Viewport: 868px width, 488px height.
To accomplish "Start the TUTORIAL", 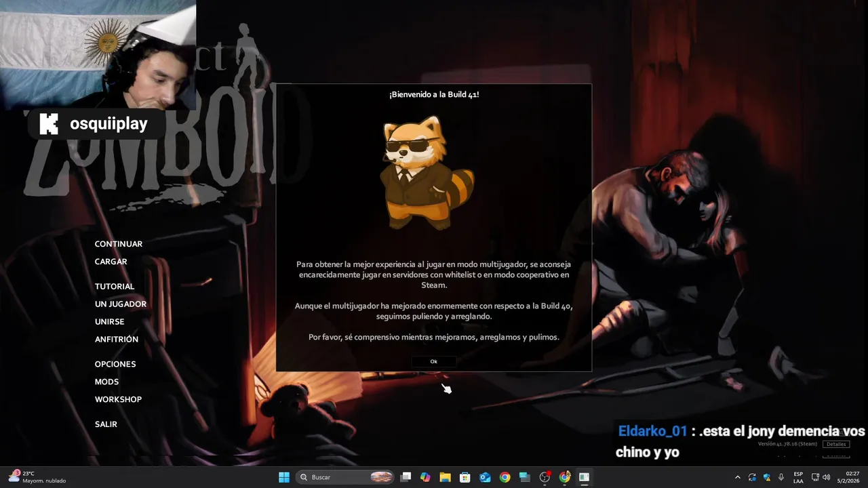I will (x=115, y=287).
